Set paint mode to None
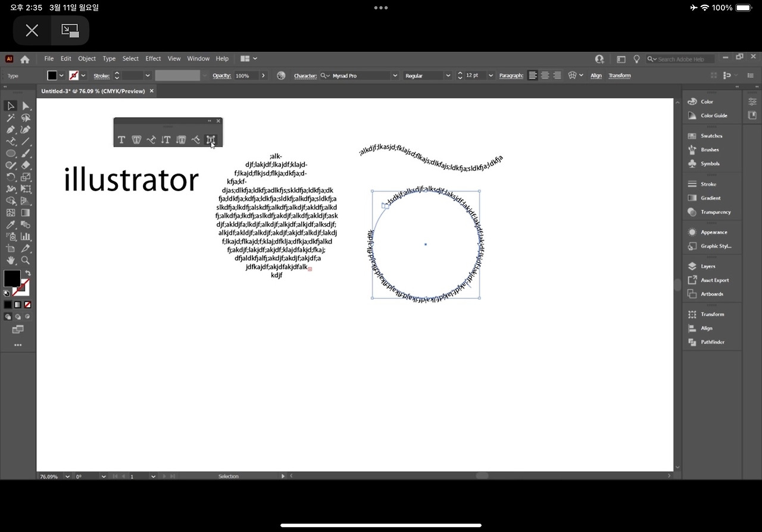Viewport: 762px width, 532px height. coord(27,305)
